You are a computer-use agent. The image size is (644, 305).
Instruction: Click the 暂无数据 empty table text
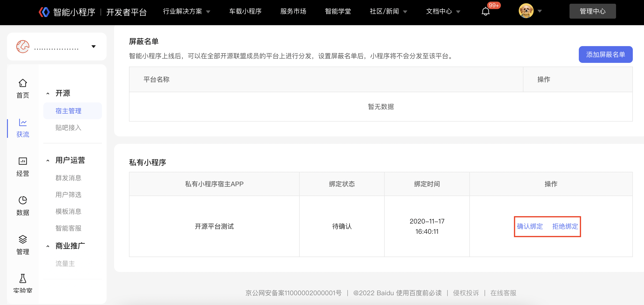tap(381, 107)
